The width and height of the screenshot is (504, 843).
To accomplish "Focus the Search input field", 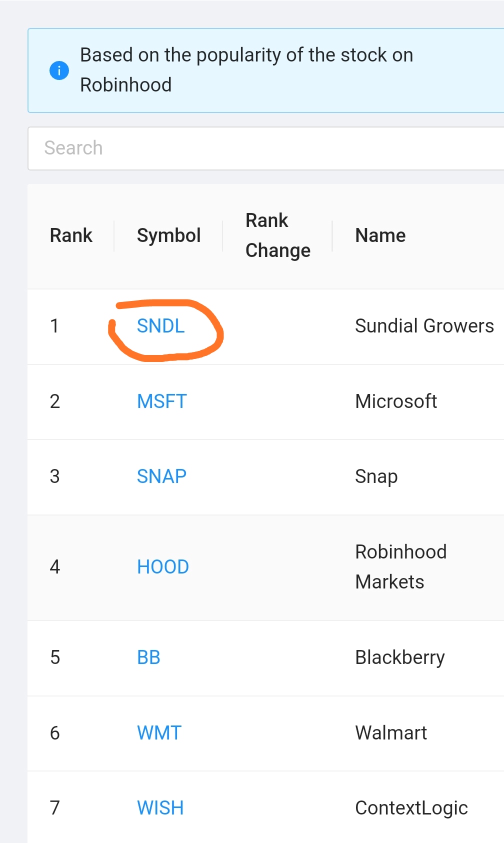I will (x=265, y=148).
